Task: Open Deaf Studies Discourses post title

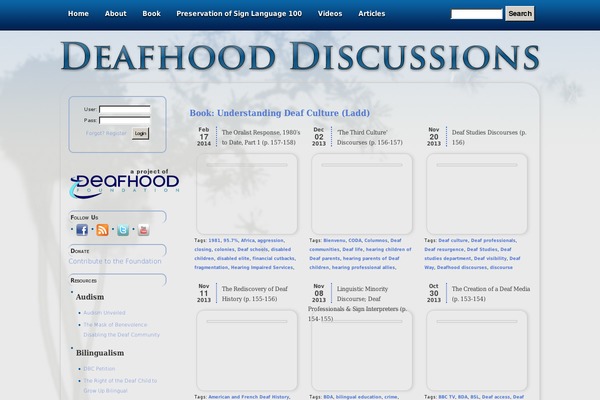Action: point(489,137)
